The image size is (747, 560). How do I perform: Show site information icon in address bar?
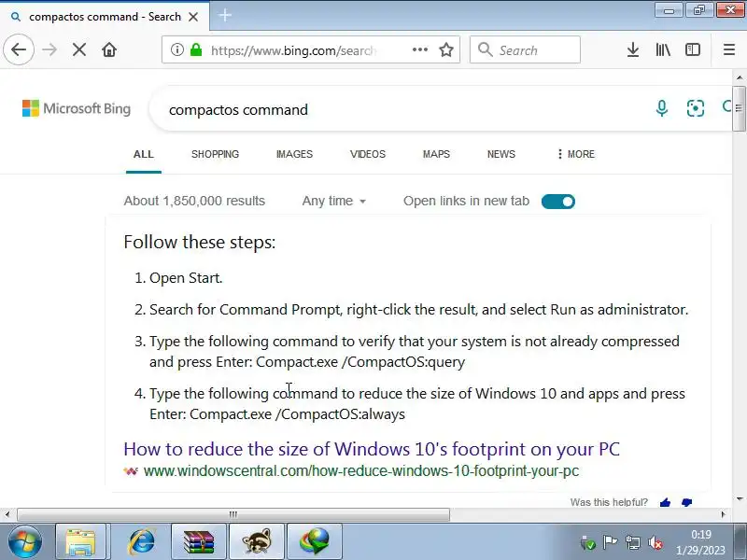click(x=176, y=49)
